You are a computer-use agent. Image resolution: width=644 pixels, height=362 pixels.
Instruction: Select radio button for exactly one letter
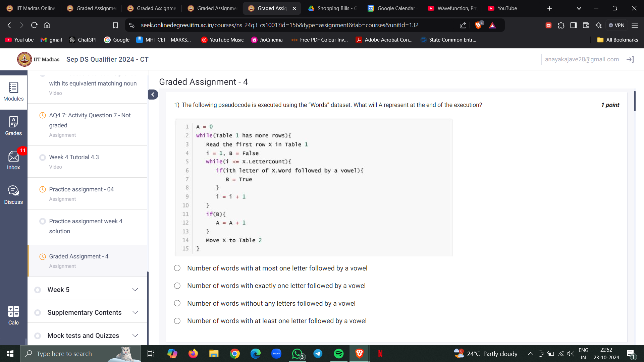click(178, 286)
